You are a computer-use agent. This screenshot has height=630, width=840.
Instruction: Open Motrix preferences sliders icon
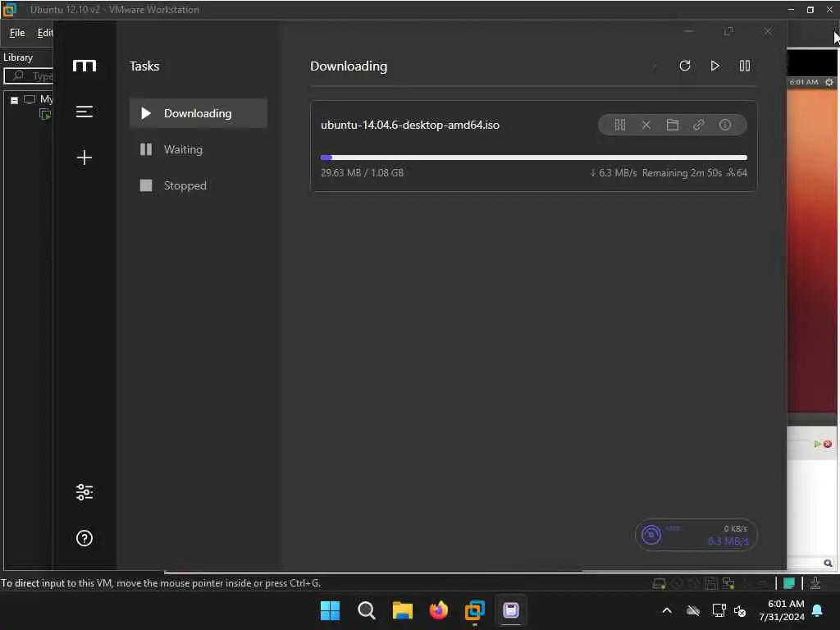point(84,492)
